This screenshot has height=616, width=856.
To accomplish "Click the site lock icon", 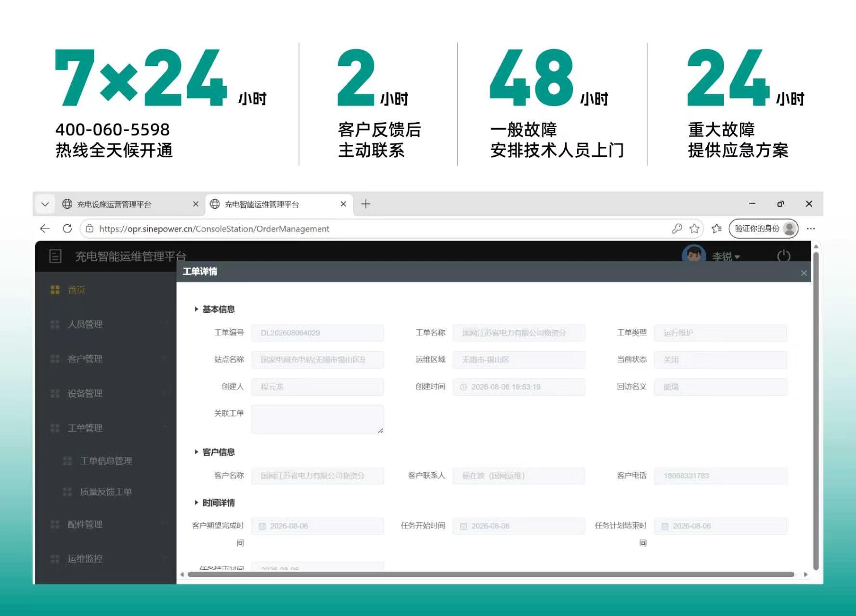I will tap(90, 229).
